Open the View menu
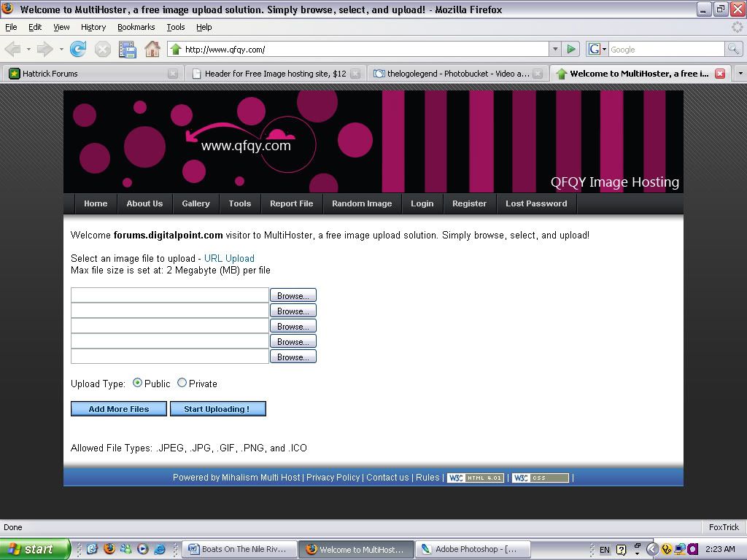Image resolution: width=747 pixels, height=560 pixels. [61, 27]
